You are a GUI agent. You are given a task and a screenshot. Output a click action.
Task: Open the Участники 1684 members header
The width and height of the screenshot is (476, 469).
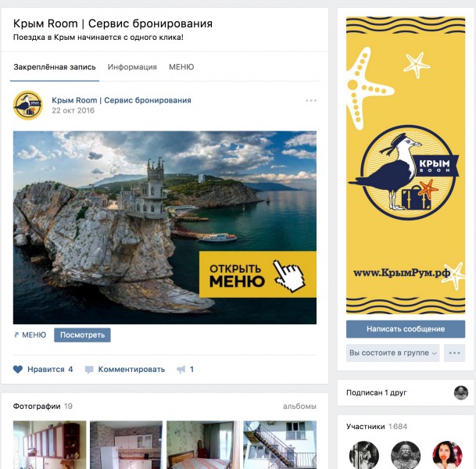coord(377,427)
